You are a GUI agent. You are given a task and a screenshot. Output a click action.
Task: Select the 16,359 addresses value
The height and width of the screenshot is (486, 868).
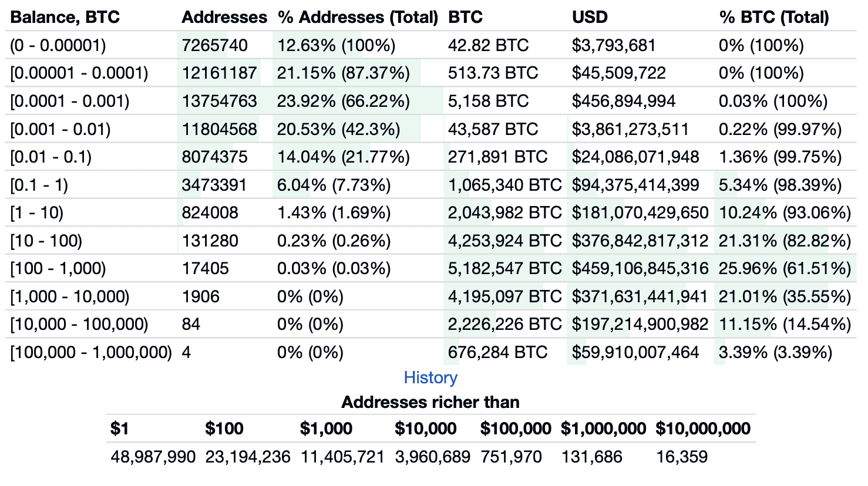(x=682, y=457)
